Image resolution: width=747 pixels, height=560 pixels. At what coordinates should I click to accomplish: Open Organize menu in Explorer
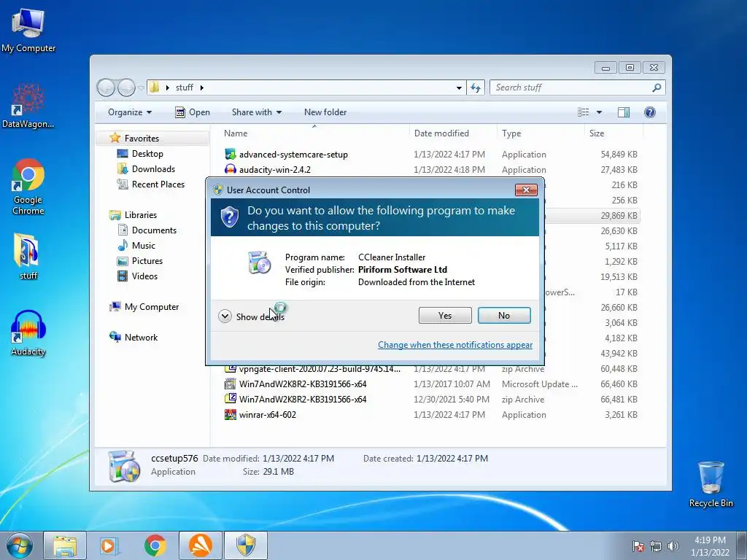(x=130, y=112)
